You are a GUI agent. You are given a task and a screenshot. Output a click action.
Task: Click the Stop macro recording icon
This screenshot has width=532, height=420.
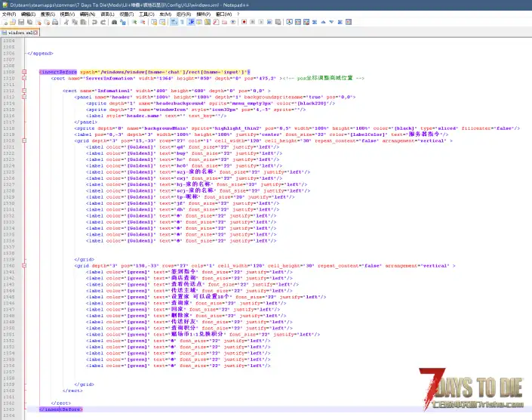(253, 22)
